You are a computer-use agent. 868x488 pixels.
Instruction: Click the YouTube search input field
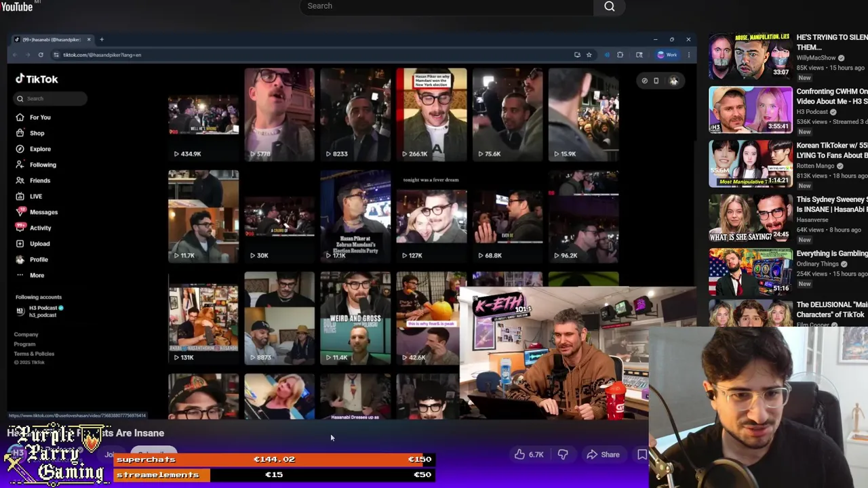point(448,7)
